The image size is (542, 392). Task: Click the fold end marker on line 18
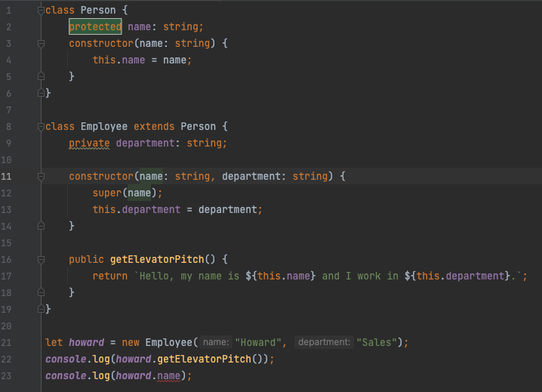coord(41,292)
